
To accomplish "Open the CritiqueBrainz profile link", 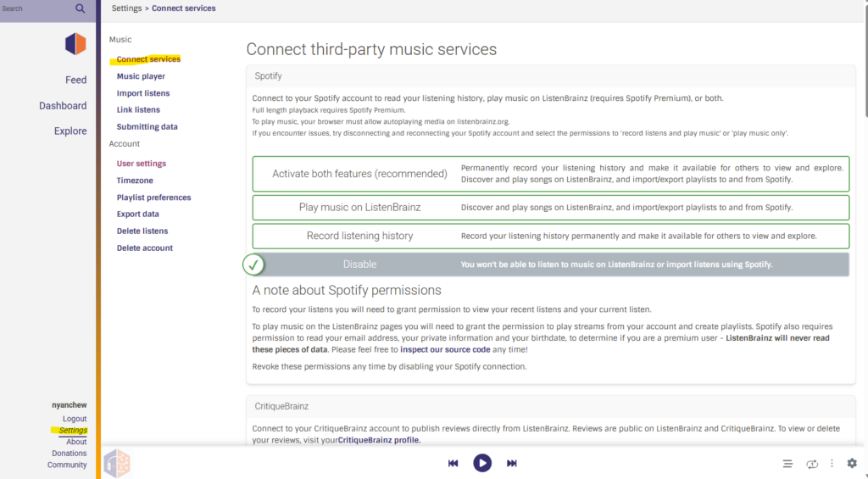I will pos(379,440).
